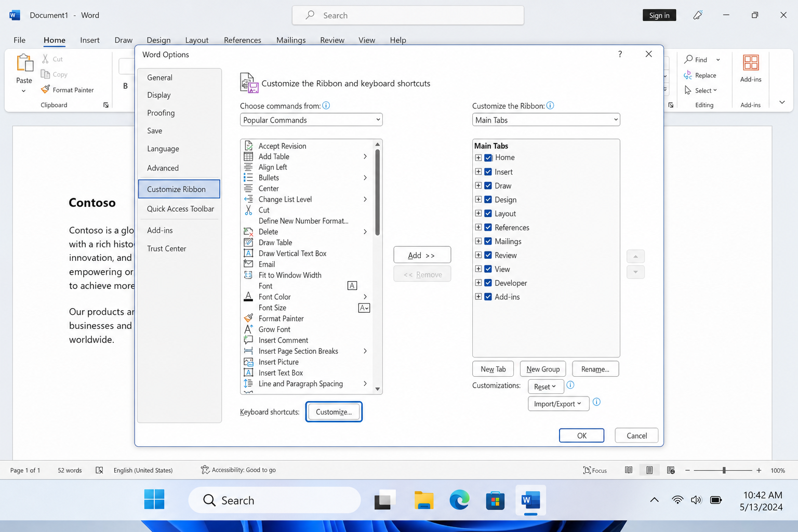
Task: Click the Accept Revision command icon
Action: coord(248,146)
